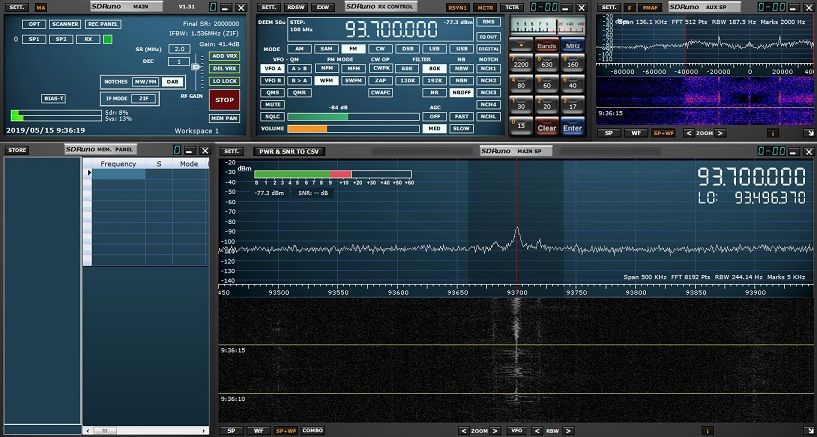The image size is (817, 437).
Task: Select the 192K filter
Action: pos(435,81)
